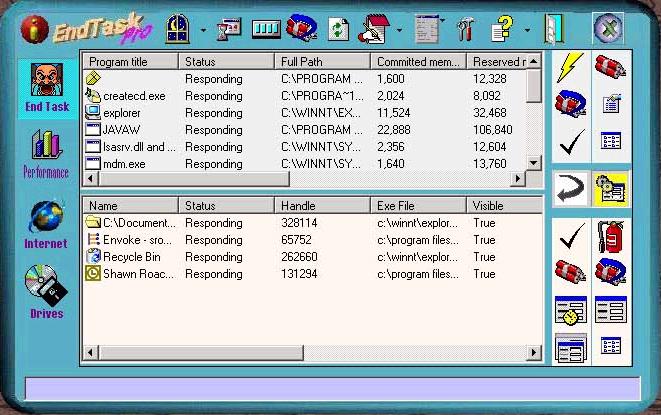Expand dropdown arrow beside notepad icon
The width and height of the screenshot is (661, 415).
(x=399, y=30)
